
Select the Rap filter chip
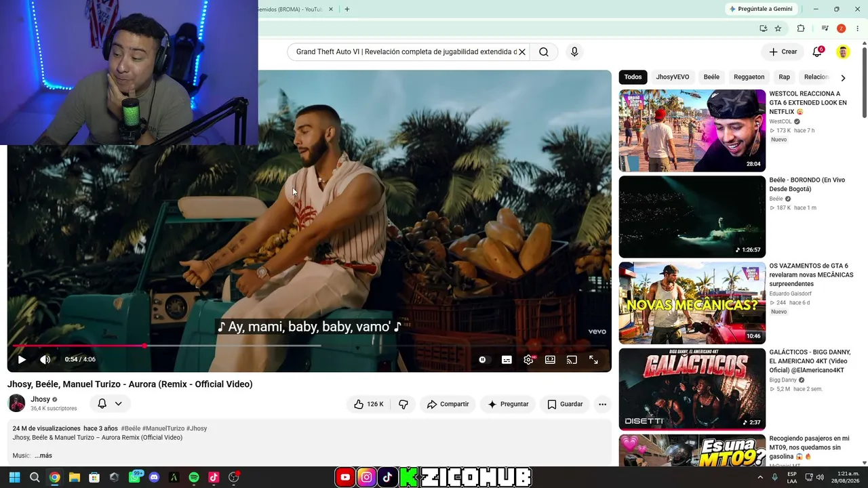785,77
